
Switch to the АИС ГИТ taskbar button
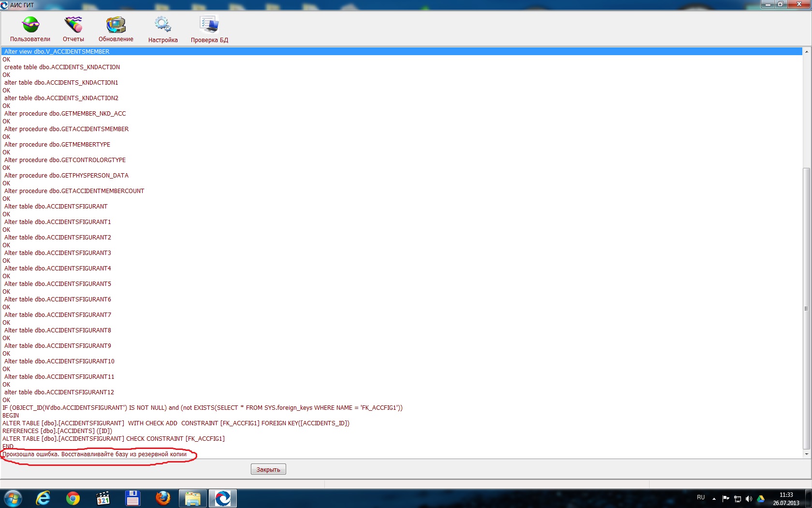[x=223, y=498]
